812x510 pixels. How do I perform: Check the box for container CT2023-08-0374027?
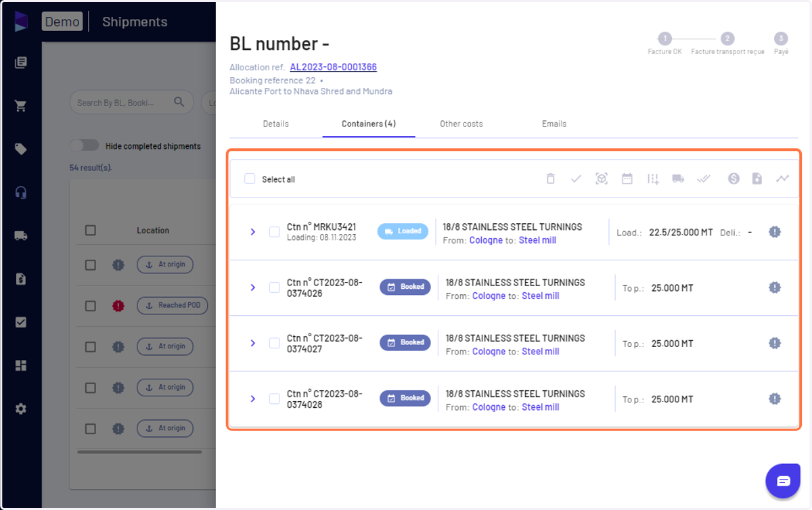tap(275, 343)
